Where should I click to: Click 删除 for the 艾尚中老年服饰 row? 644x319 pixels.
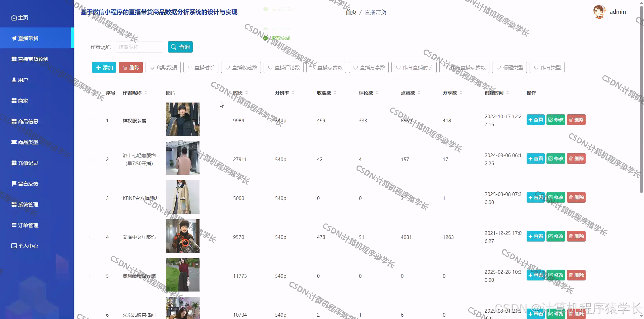tap(576, 236)
